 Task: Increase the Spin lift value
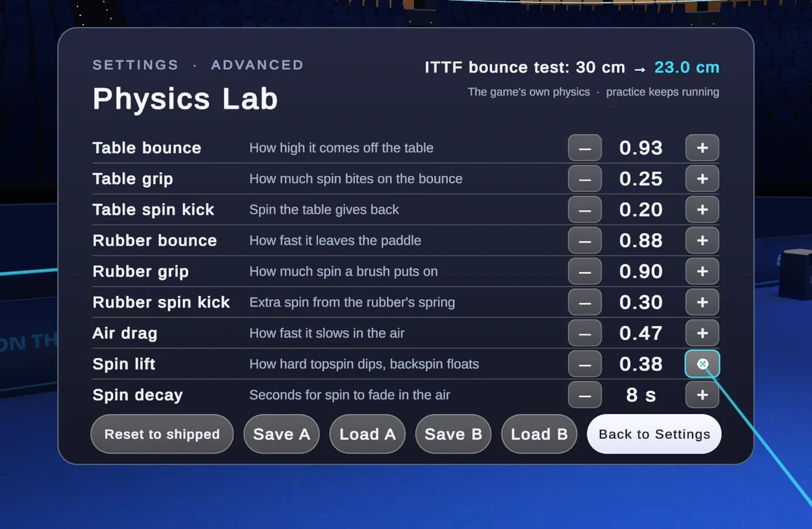702,364
